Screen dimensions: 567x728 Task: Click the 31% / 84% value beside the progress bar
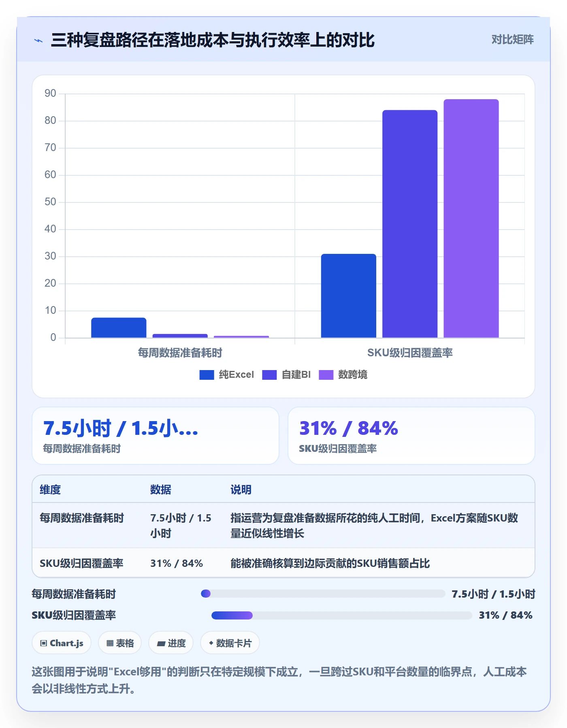tap(505, 615)
